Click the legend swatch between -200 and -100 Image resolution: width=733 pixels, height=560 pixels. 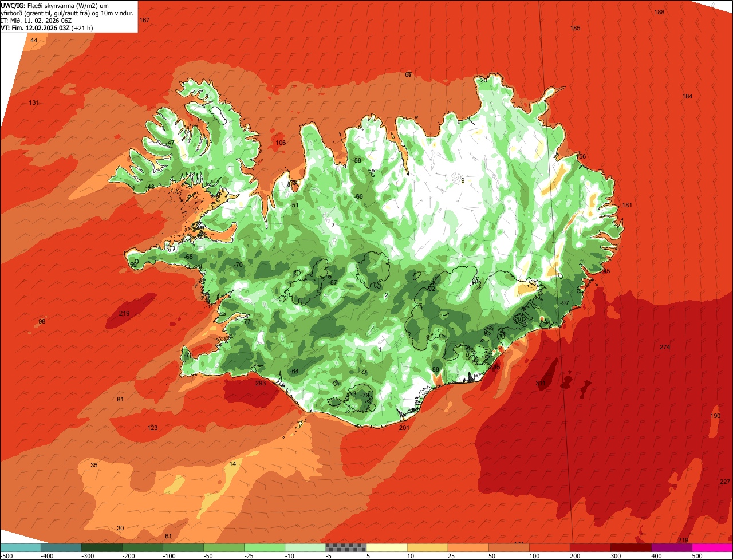[142, 547]
